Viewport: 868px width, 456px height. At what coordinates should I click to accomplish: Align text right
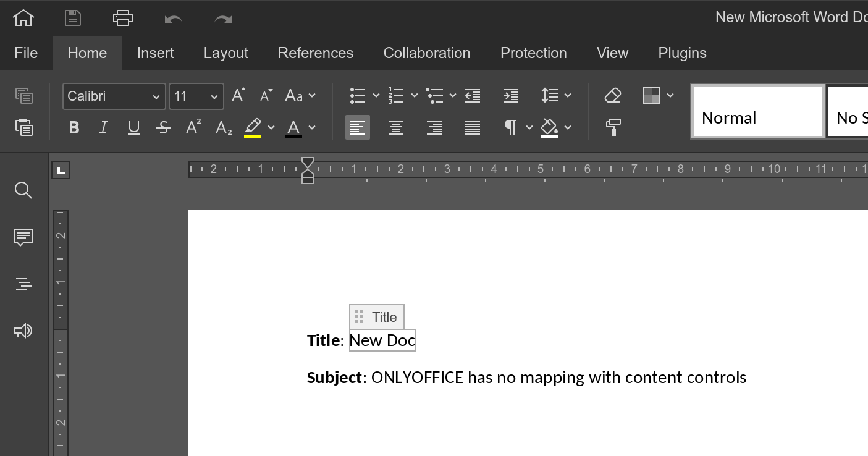click(x=434, y=128)
